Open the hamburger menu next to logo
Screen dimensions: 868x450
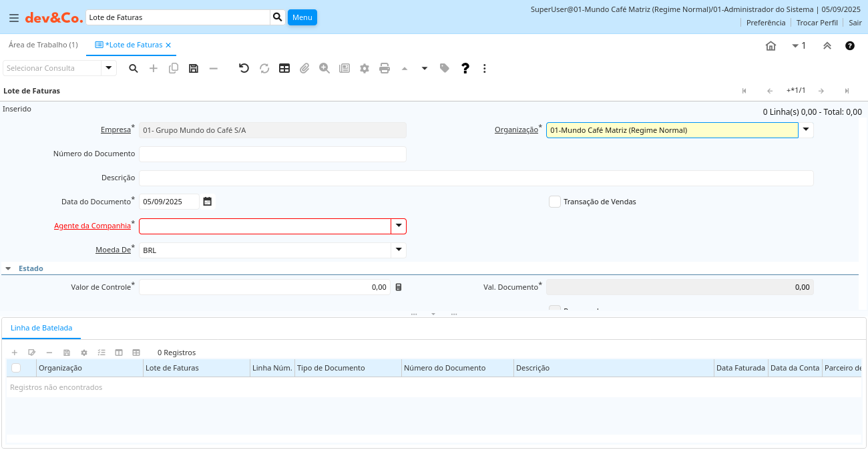click(14, 18)
